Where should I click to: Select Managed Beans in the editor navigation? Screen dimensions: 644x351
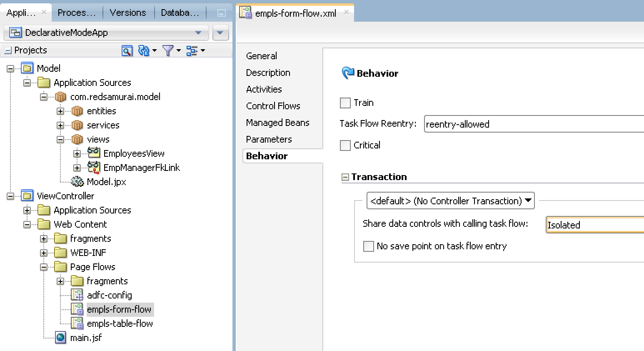278,122
